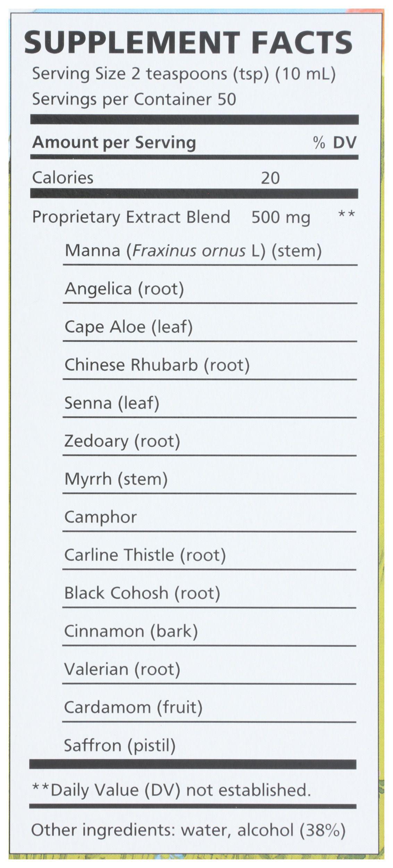Click the Angelica (root) entry

124,289
